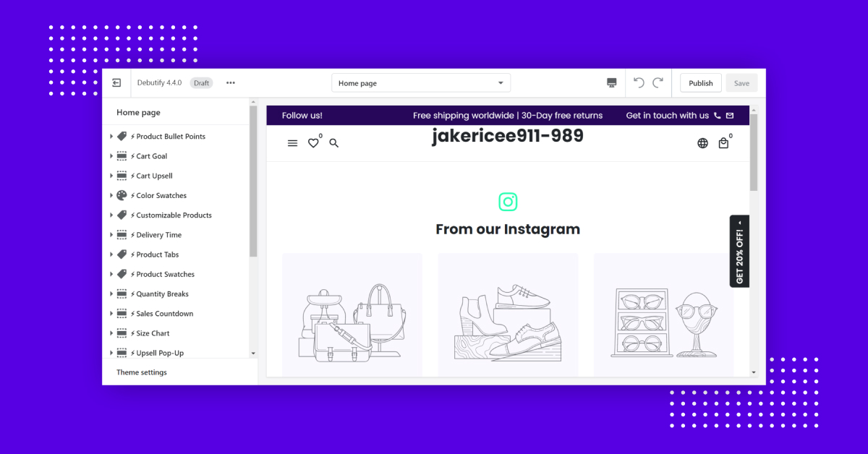Open the GET 20% OFF side tab
Image resolution: width=868 pixels, height=454 pixels.
[739, 251]
